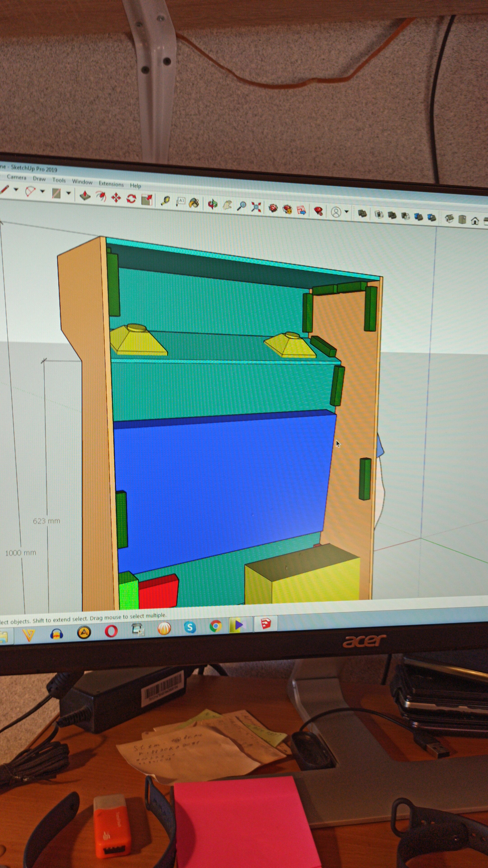Select the Text label tool
The image size is (488, 868).
click(180, 202)
